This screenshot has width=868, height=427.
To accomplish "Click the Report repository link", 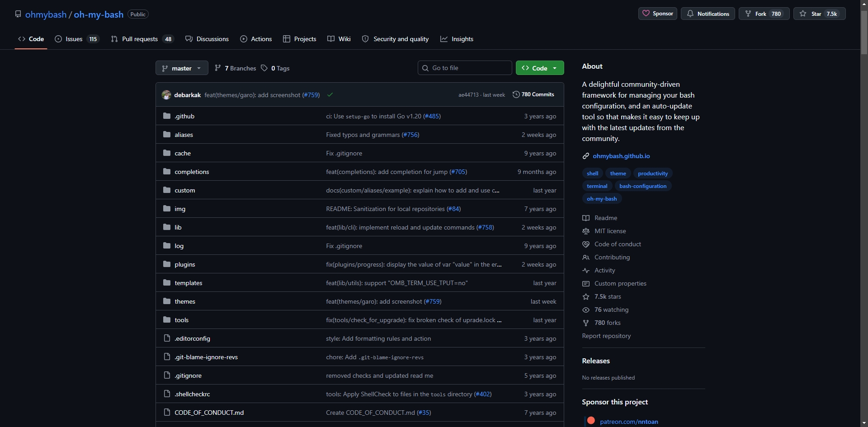I will (x=606, y=336).
